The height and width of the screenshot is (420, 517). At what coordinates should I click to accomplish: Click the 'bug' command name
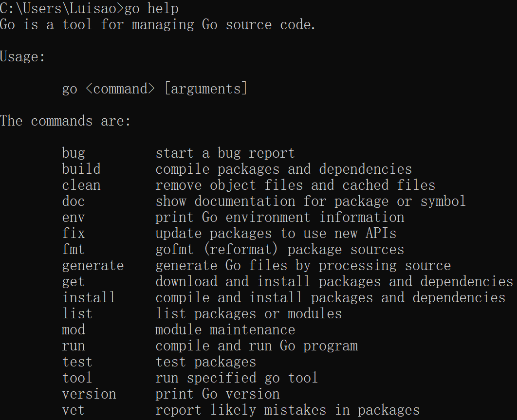(74, 154)
